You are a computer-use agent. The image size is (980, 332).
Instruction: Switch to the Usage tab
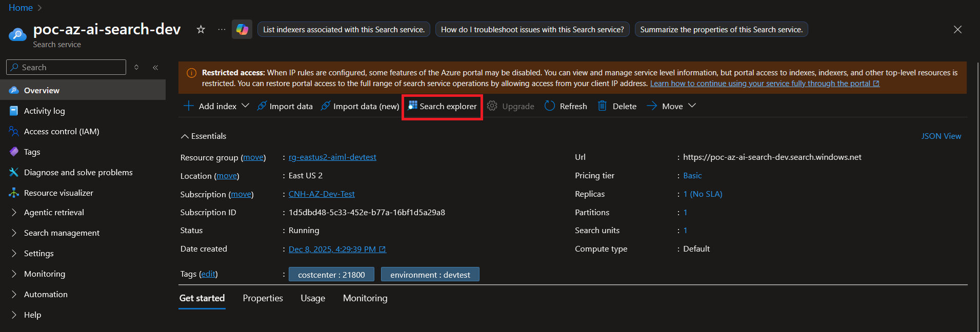pyautogui.click(x=313, y=298)
